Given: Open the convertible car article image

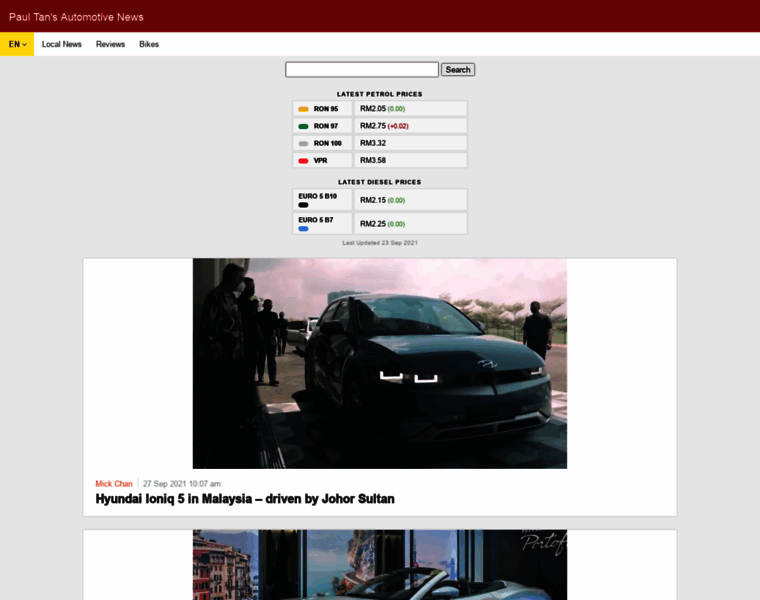Looking at the screenshot, I should [x=380, y=565].
